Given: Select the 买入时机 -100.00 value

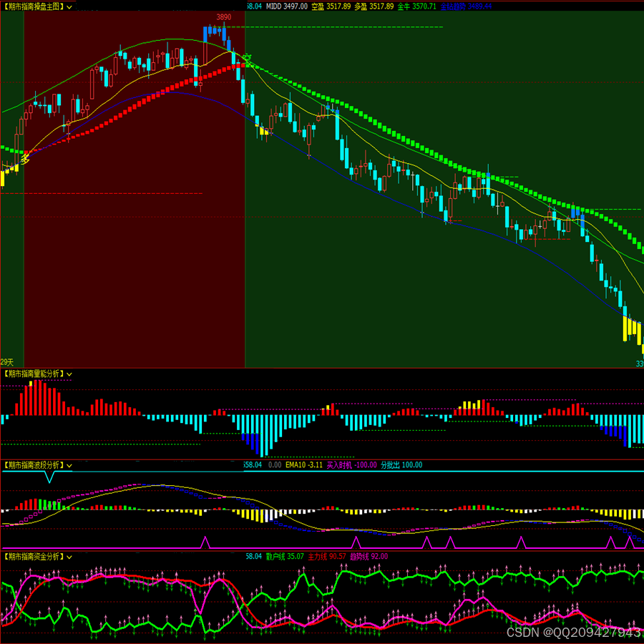Looking at the screenshot, I should tap(351, 465).
